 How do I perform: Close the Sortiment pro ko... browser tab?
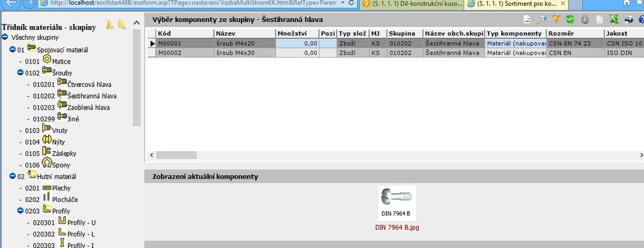(x=563, y=3)
